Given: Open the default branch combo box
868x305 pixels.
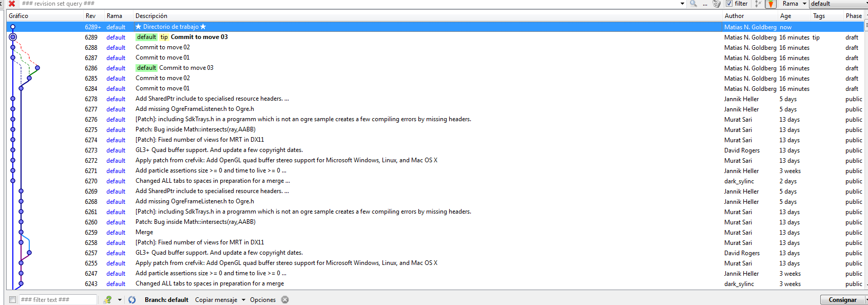Looking at the screenshot, I should (x=838, y=4).
